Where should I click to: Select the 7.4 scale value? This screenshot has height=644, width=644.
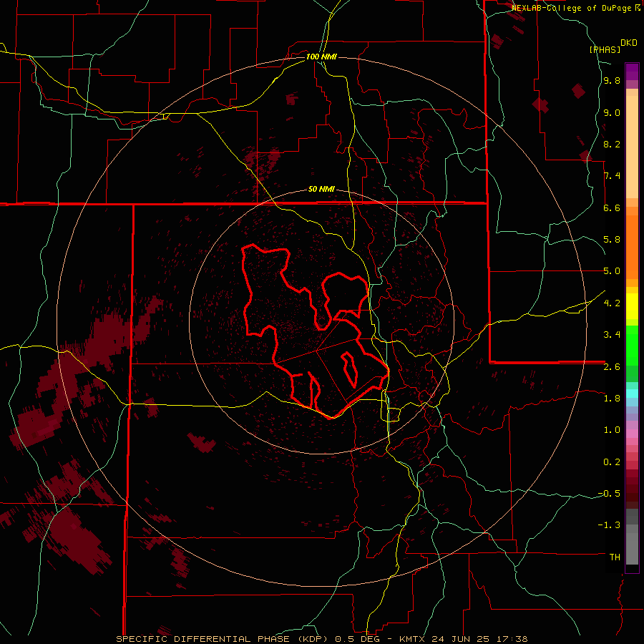tap(612, 176)
